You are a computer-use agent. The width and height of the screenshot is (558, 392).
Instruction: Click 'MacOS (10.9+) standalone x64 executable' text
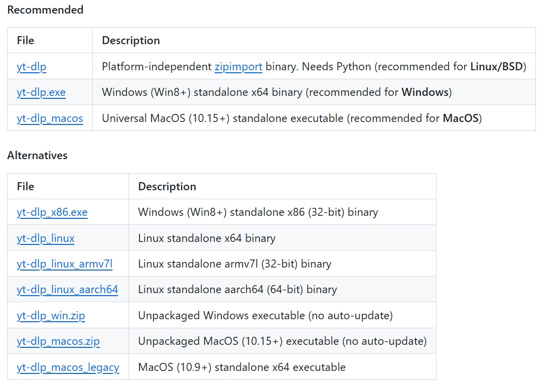[242, 367]
